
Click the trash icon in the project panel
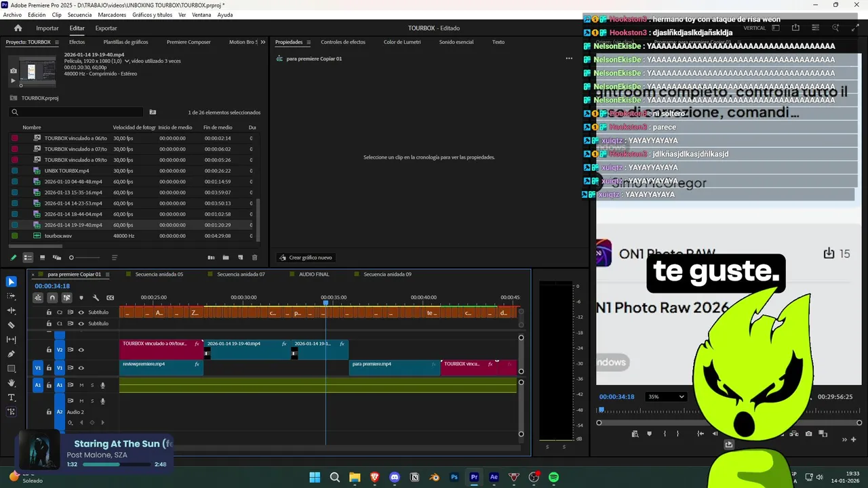click(x=255, y=258)
